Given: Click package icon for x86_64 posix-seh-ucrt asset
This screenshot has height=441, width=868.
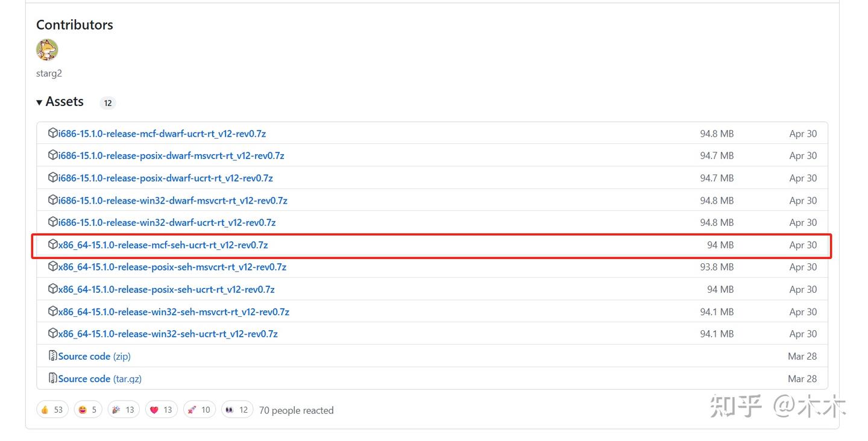Looking at the screenshot, I should pos(53,289).
